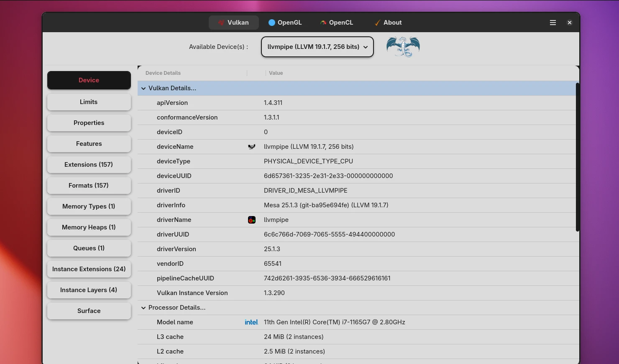Click the Mesa dragon logo
The height and width of the screenshot is (364, 619).
point(403,47)
